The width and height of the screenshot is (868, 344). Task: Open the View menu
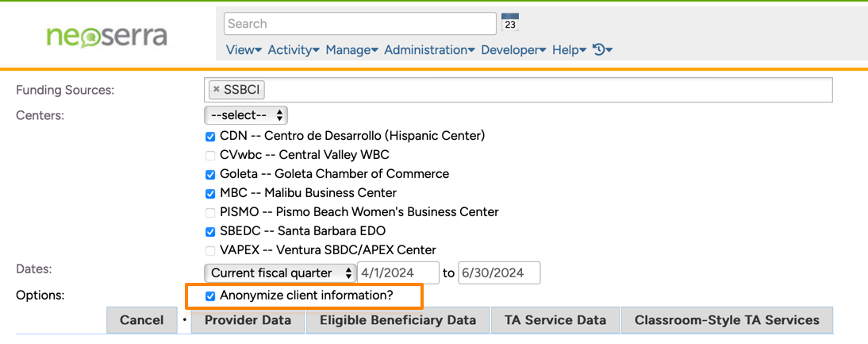point(244,50)
